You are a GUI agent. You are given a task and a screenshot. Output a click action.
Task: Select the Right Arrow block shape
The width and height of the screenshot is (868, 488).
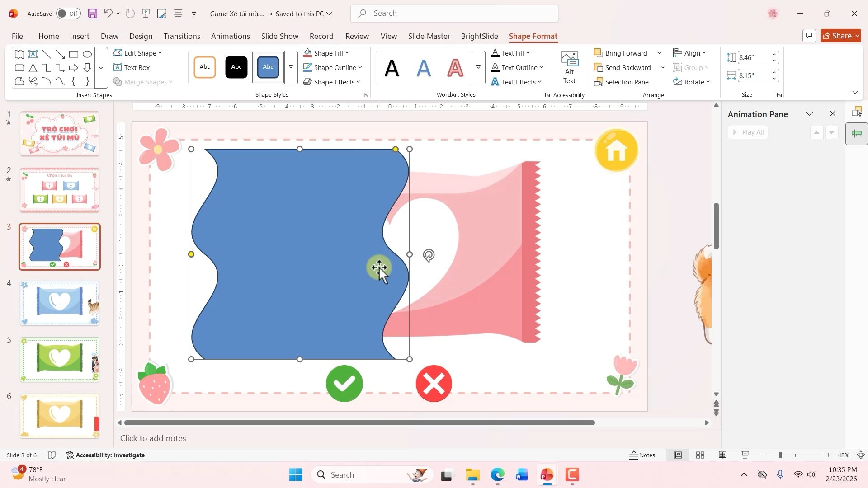pyautogui.click(x=73, y=68)
